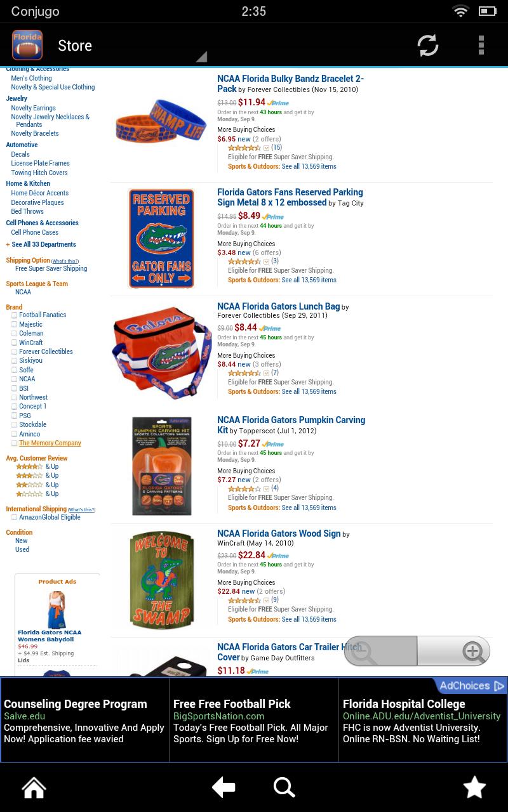Tap the back arrow icon
508x812 pixels.
tap(224, 787)
